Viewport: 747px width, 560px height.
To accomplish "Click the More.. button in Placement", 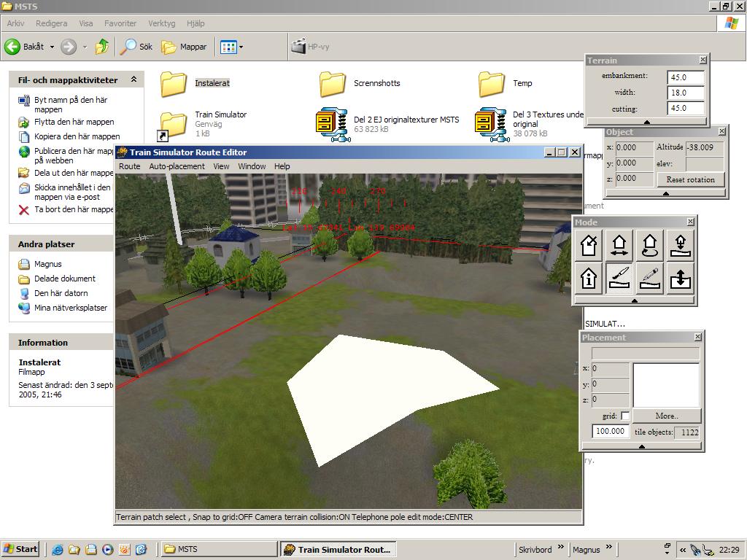I will pos(667,416).
